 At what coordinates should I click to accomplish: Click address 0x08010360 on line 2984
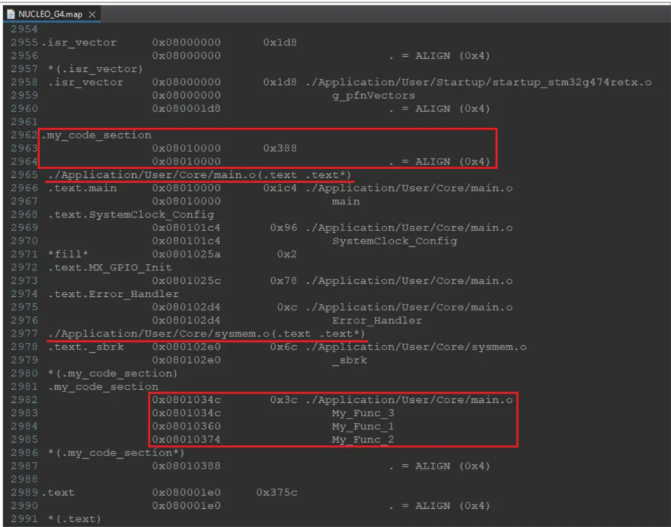coord(186,426)
